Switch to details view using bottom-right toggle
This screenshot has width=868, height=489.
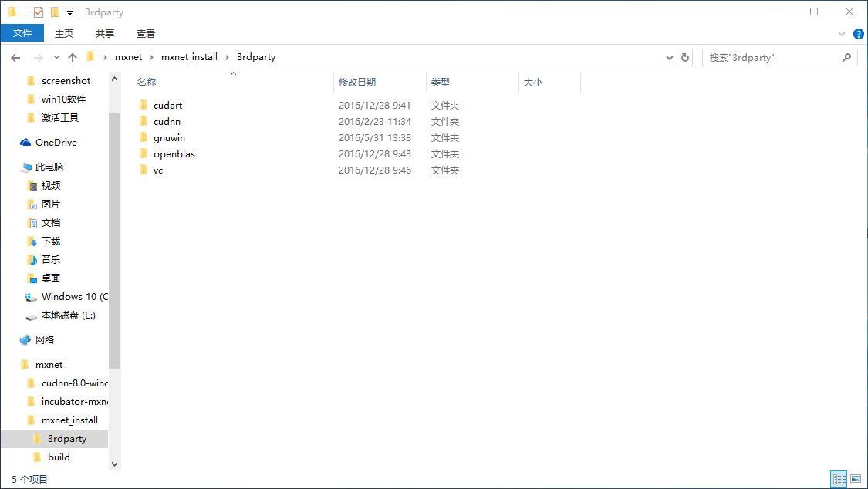click(x=839, y=479)
